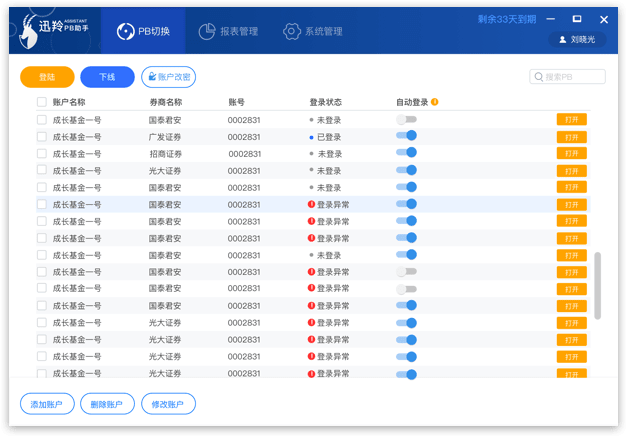Image resolution: width=627 pixels, height=437 pixels.
Task: Select the checkbox of the highlighted 登录异常 row
Action: pos(42,204)
